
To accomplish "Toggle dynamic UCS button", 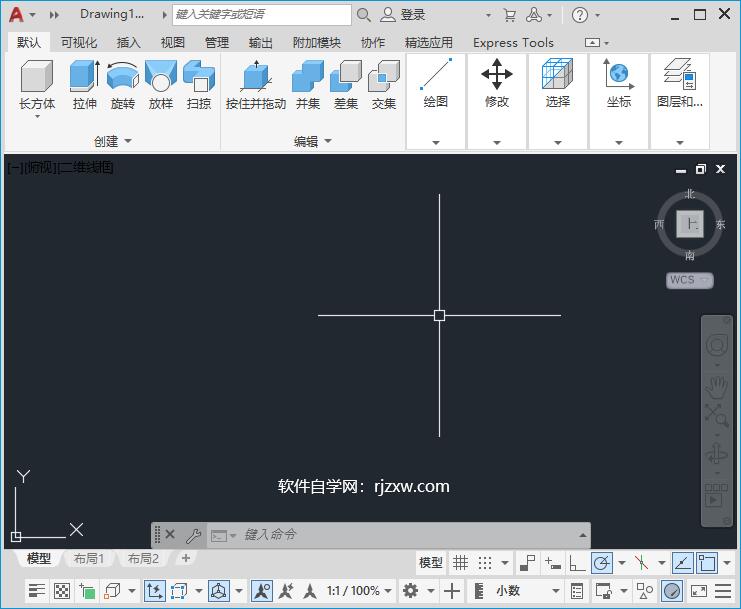I will tap(155, 591).
